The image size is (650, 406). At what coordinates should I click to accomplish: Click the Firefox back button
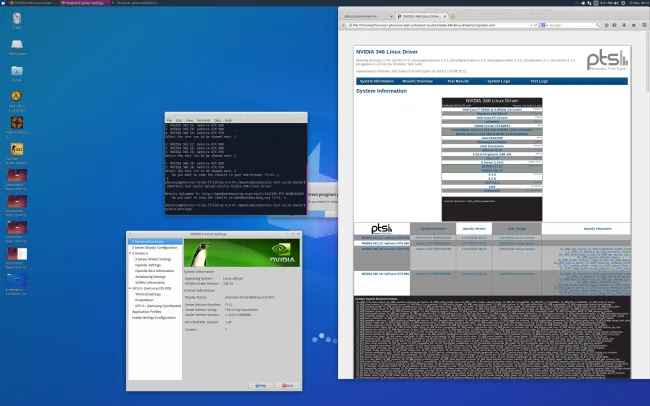click(x=343, y=25)
